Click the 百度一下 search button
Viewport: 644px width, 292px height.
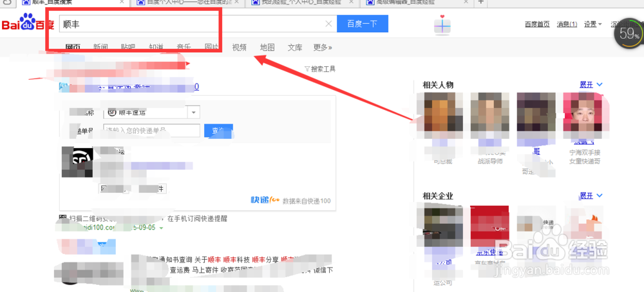[x=362, y=24]
